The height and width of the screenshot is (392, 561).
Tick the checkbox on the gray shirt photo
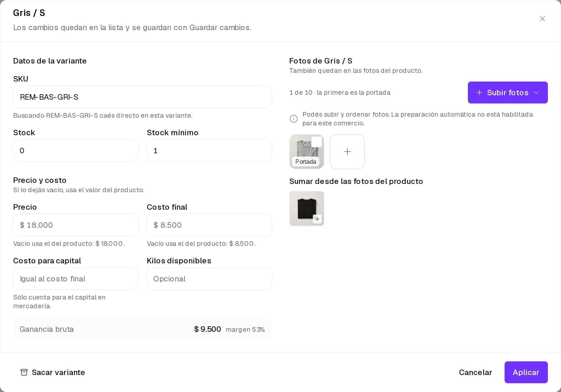[317, 142]
